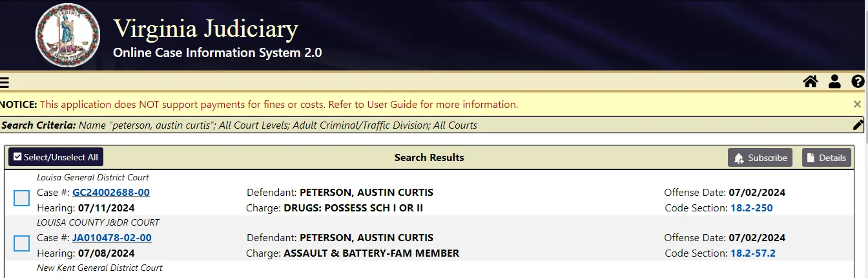Open case number JA010478-02-00 link
This screenshot has width=868, height=278.
click(x=112, y=237)
